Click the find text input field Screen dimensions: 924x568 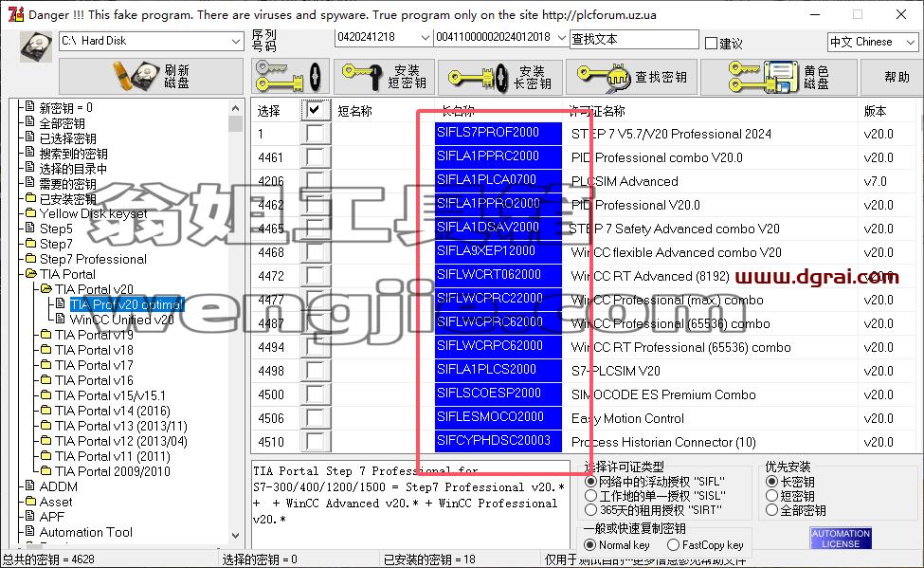[x=634, y=40]
